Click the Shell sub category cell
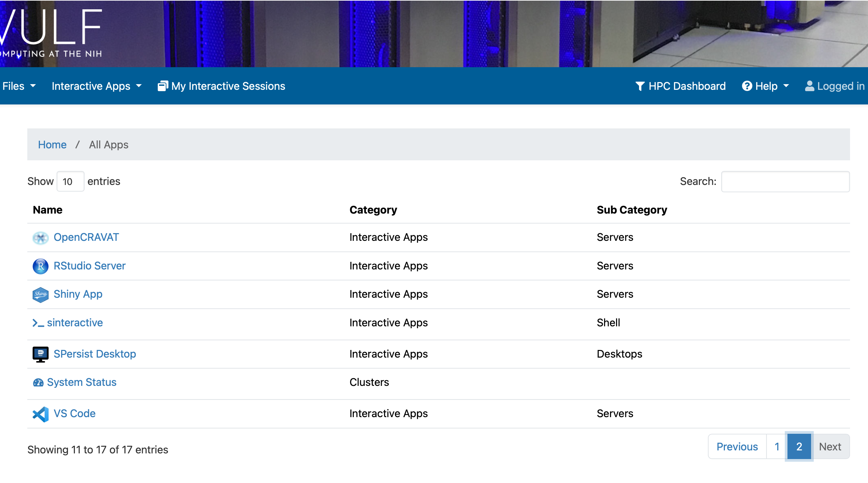Screen dimensions: 868x483 pyautogui.click(x=608, y=323)
